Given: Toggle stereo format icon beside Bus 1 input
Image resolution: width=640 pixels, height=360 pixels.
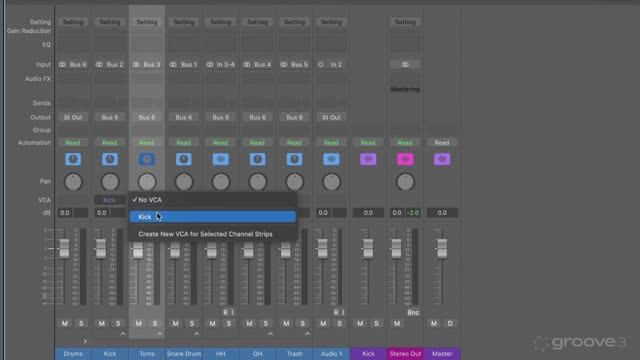Looking at the screenshot, I should (x=173, y=64).
